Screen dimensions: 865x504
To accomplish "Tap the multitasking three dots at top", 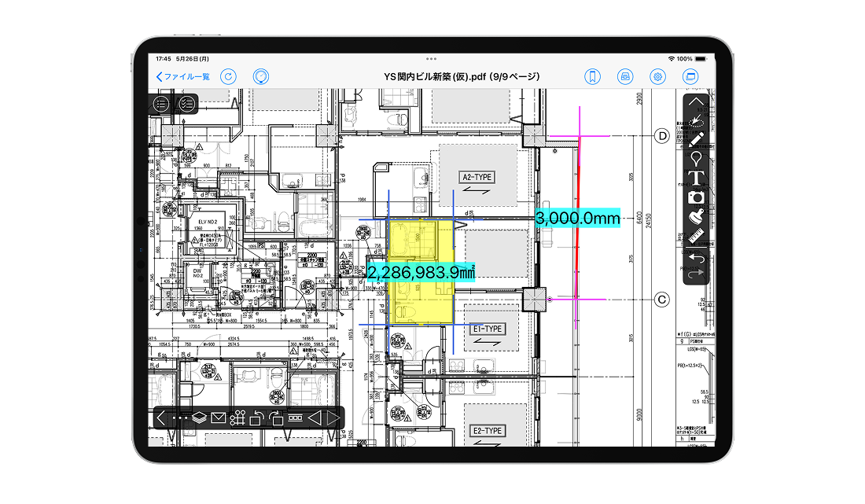I will pyautogui.click(x=431, y=60).
